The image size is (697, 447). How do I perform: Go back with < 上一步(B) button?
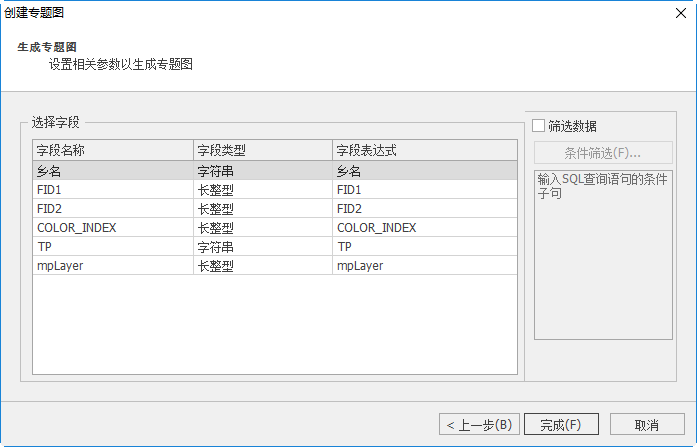[479, 424]
